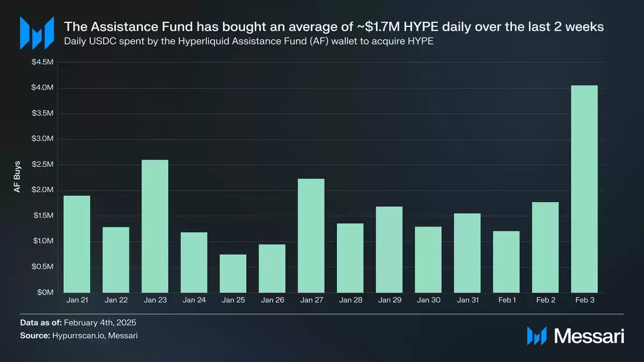Image resolution: width=644 pixels, height=362 pixels.
Task: Click the chart title about Assistance Fund
Action: 333,26
